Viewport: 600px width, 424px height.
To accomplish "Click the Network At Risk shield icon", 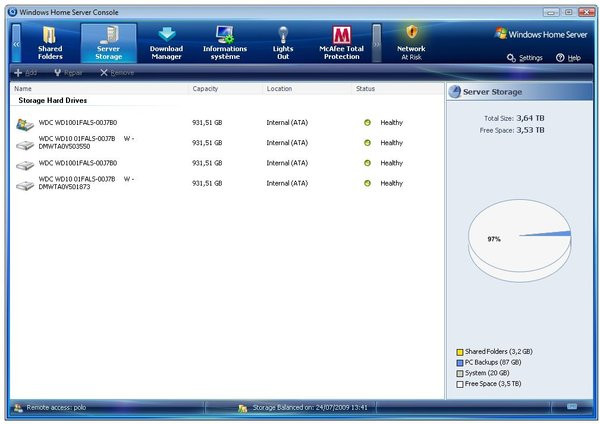I will (411, 31).
